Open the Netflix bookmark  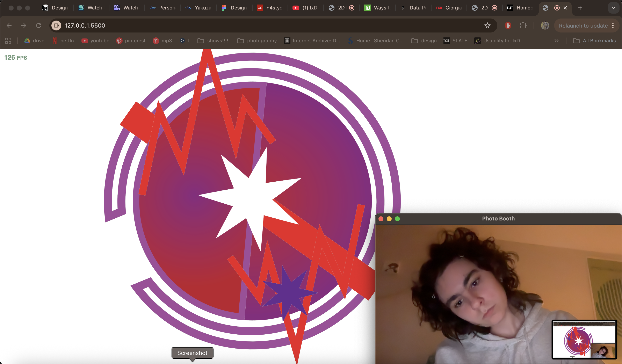click(x=63, y=41)
